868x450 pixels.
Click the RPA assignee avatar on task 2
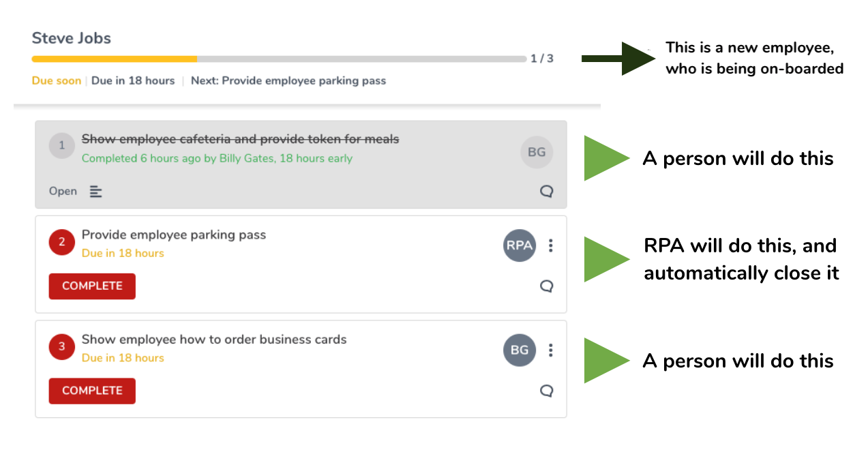point(519,245)
